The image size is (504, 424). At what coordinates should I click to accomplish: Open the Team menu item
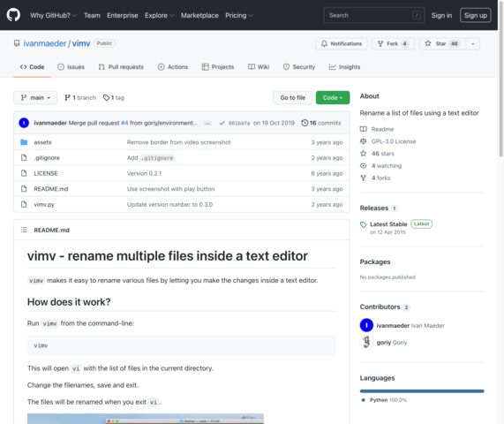(x=92, y=15)
